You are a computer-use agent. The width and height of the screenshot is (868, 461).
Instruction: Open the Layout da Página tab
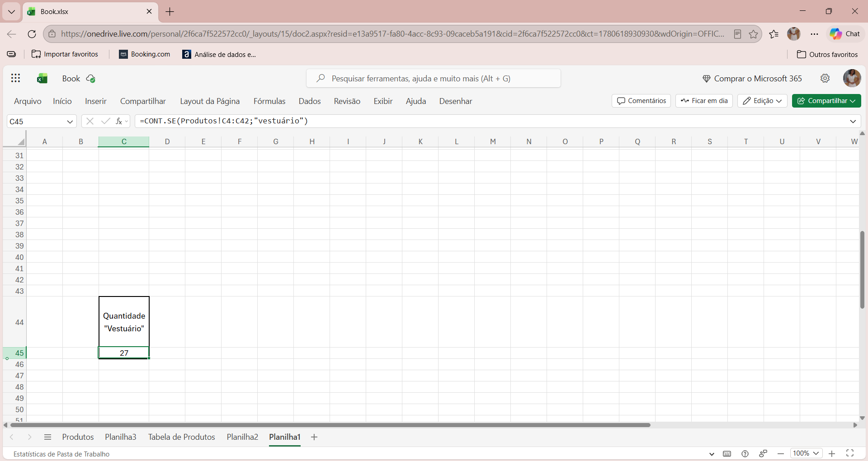(210, 101)
